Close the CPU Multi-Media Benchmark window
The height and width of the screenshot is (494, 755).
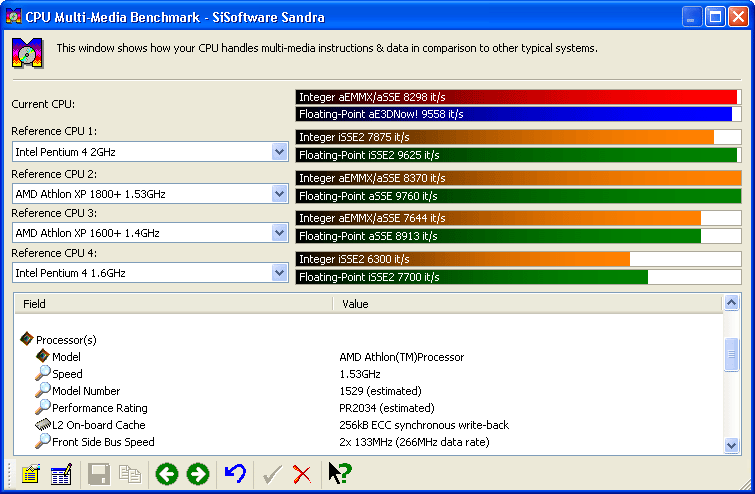click(x=739, y=17)
